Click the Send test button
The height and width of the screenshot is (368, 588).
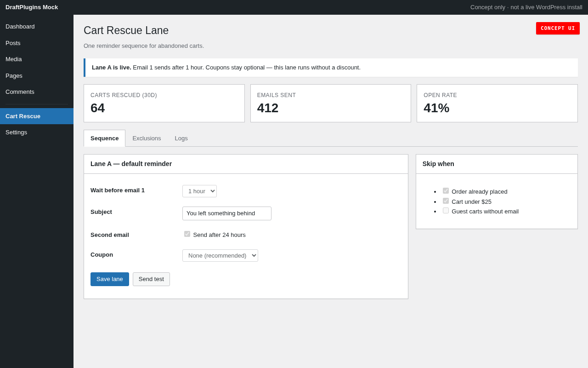tap(151, 279)
